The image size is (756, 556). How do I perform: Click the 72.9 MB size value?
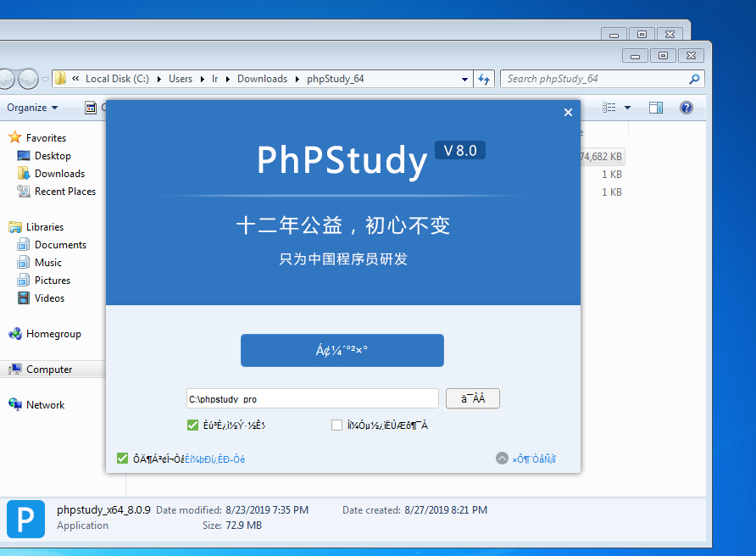[x=244, y=525]
